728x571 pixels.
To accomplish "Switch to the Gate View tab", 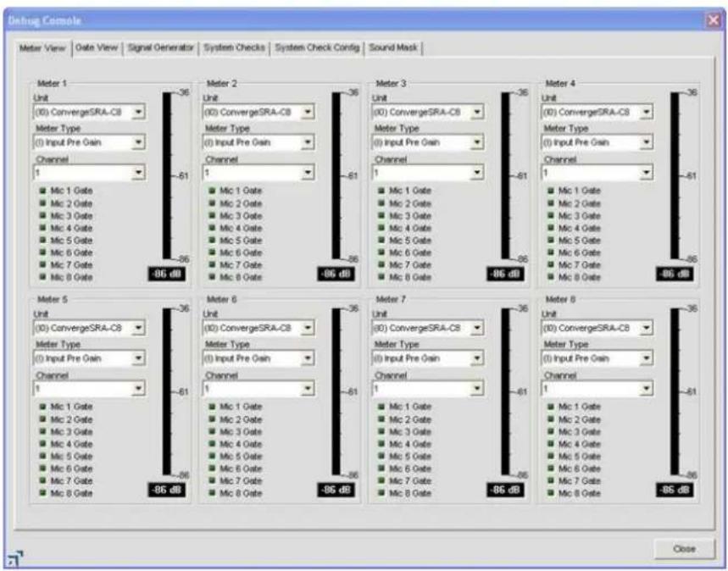I will click(x=97, y=47).
